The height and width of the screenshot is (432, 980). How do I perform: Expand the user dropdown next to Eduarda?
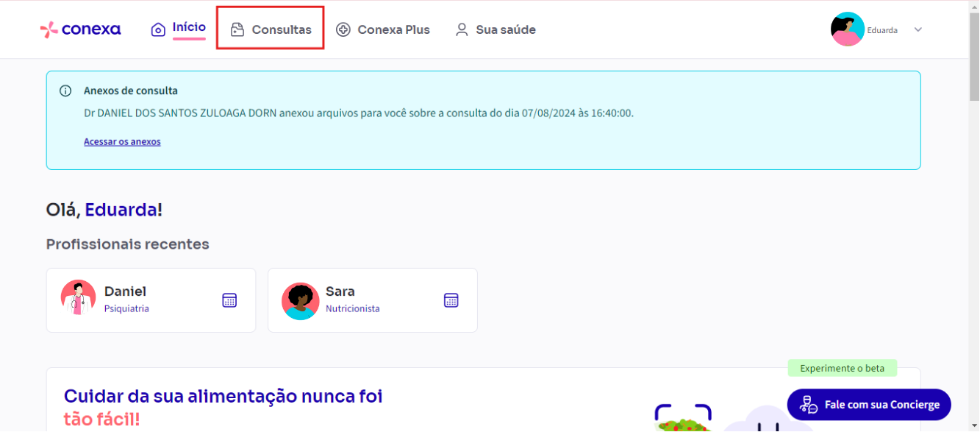point(918,29)
